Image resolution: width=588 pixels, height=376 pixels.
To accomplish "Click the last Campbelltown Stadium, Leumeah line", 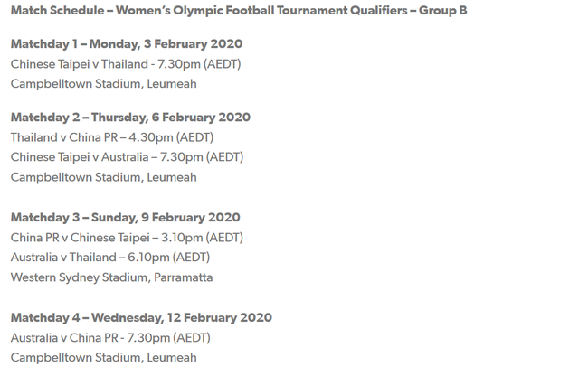I will point(103,358).
